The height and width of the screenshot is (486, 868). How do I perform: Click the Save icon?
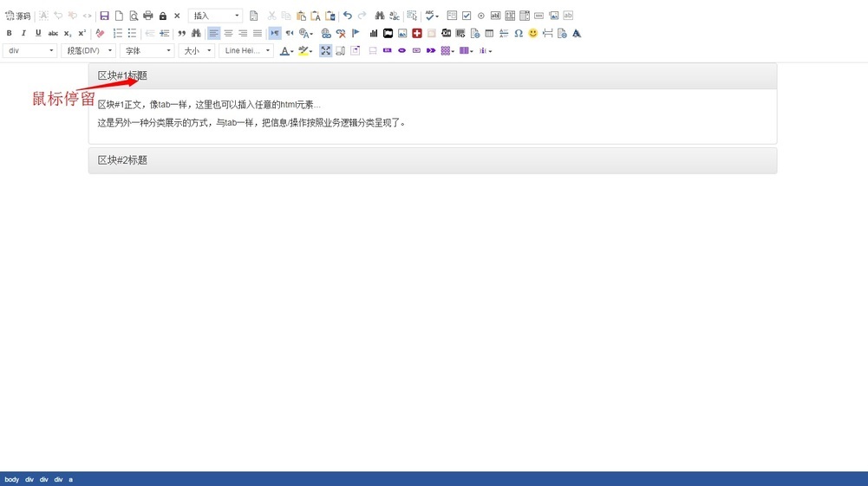(x=104, y=16)
